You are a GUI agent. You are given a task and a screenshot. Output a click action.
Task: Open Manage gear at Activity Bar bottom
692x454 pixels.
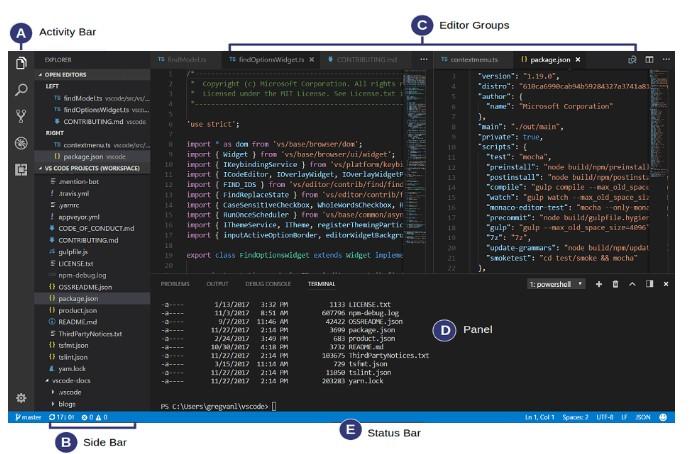[21, 398]
